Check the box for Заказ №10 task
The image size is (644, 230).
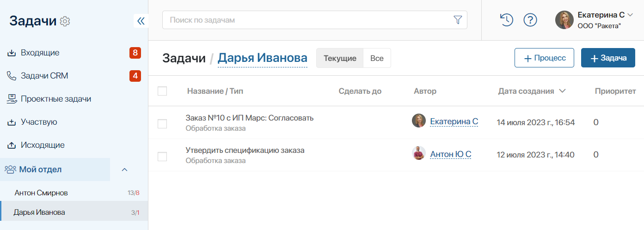[x=162, y=124]
